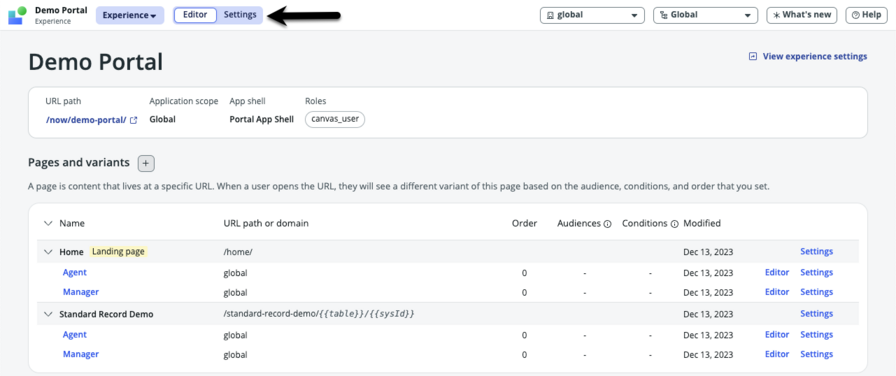
Task: Switch to the Settings tab in header
Action: pos(240,15)
